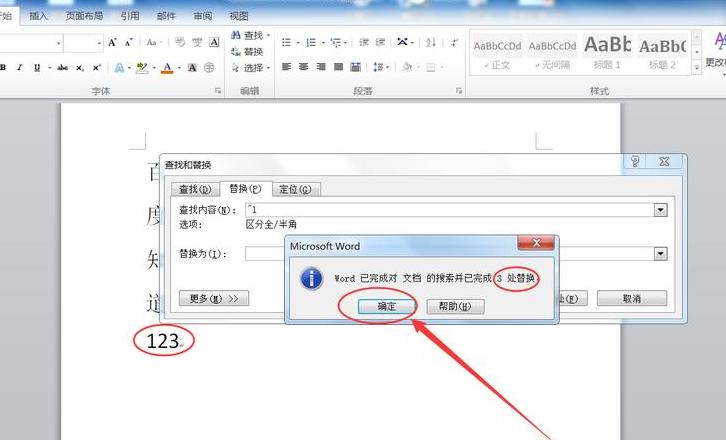
Task: Center align the text
Action: click(x=303, y=68)
